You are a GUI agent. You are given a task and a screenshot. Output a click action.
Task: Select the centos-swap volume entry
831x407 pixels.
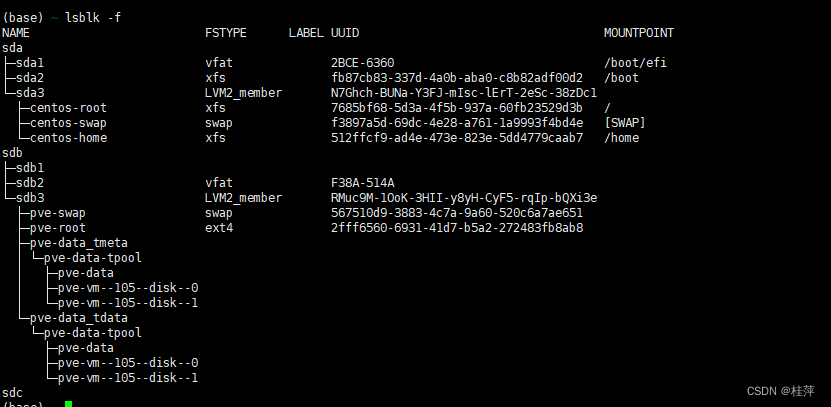(68, 122)
